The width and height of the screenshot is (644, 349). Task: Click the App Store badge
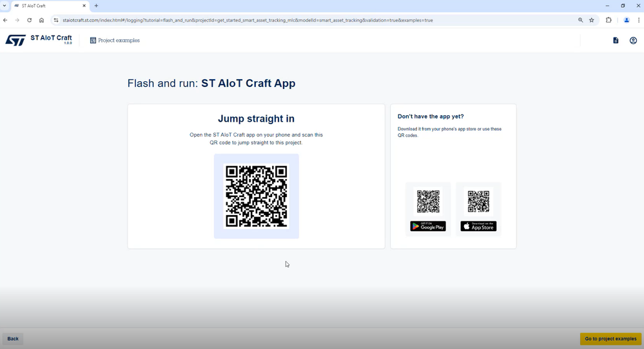[478, 227]
